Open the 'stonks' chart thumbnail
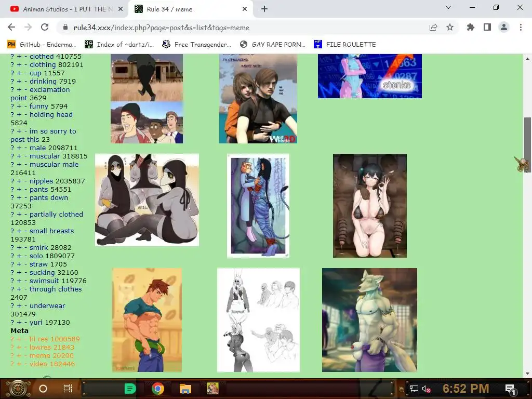532x399 pixels. pos(370,76)
